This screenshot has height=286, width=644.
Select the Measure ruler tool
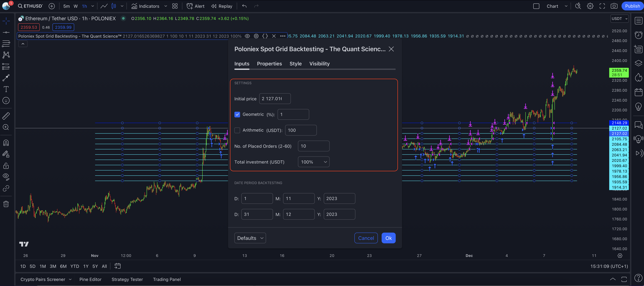click(6, 116)
